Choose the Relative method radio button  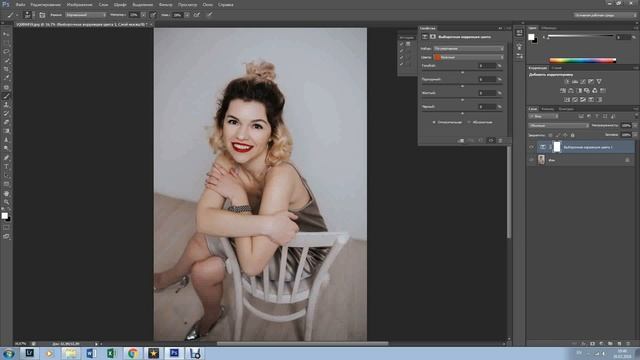tap(434, 122)
